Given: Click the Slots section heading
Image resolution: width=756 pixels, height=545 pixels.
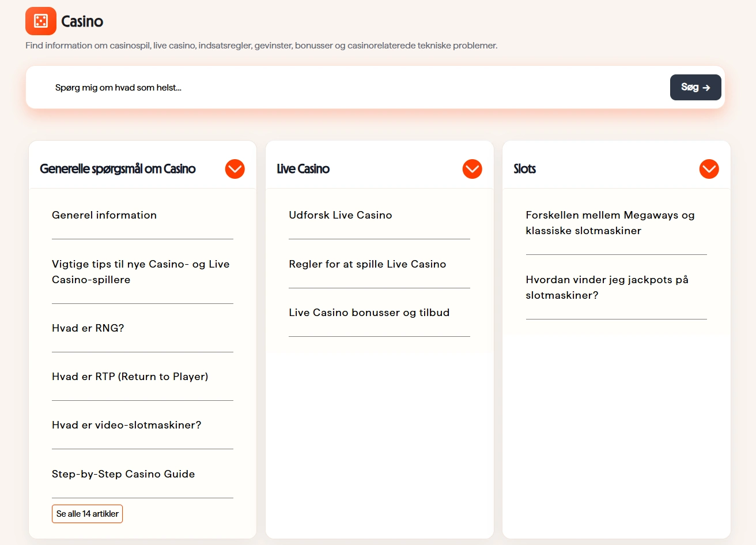Looking at the screenshot, I should click(x=525, y=169).
